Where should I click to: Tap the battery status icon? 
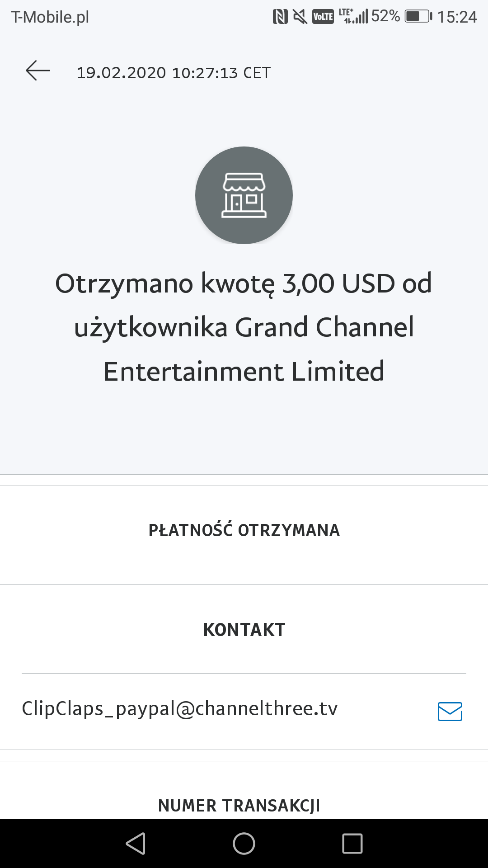pos(418,17)
